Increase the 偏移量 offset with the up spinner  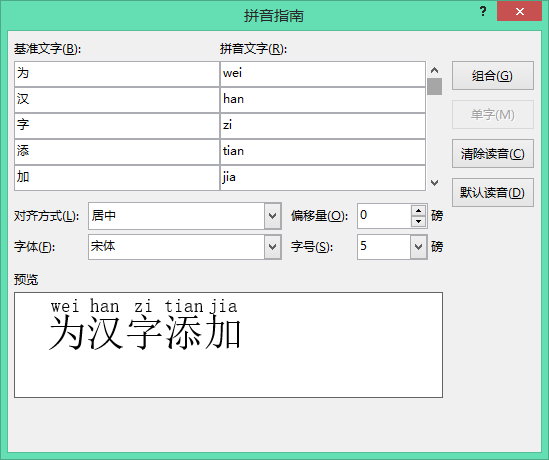[x=418, y=210]
